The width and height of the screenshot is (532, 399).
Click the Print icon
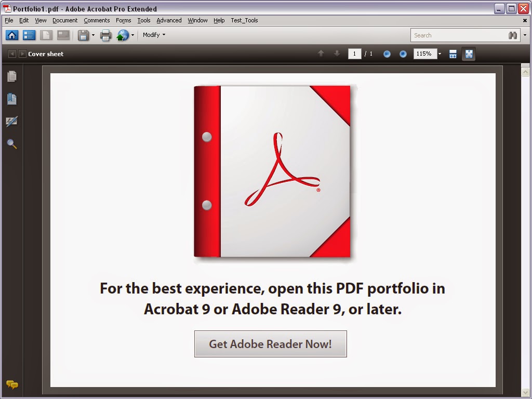(x=105, y=35)
